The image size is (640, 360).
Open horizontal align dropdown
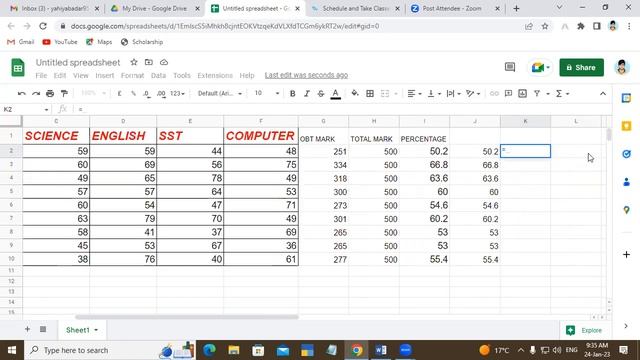tap(414, 93)
